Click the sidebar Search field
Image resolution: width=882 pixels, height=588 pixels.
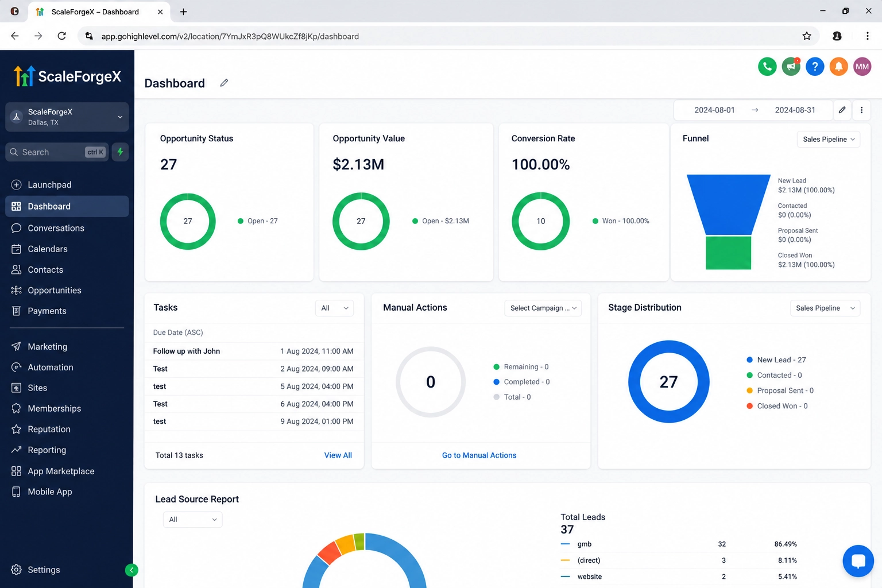[x=57, y=152]
